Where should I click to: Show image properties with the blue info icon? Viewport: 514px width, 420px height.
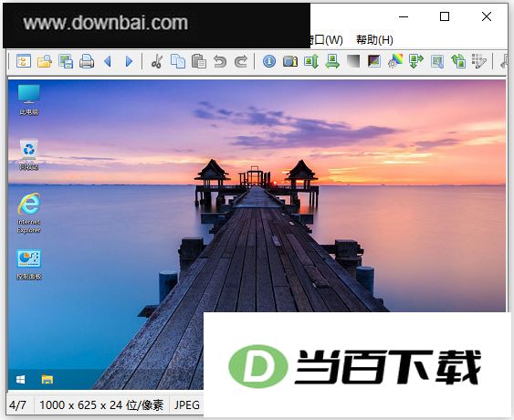click(x=269, y=61)
